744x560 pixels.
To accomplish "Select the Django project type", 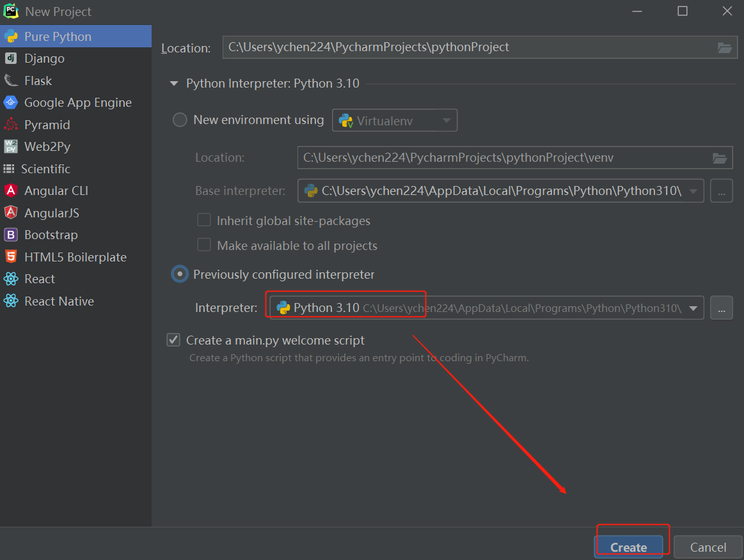I will [x=76, y=58].
